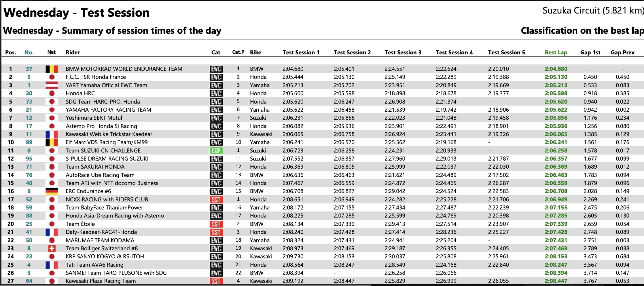Screen dimensions: 644x286
Task: Click the No. column header
Action: pos(29,52)
